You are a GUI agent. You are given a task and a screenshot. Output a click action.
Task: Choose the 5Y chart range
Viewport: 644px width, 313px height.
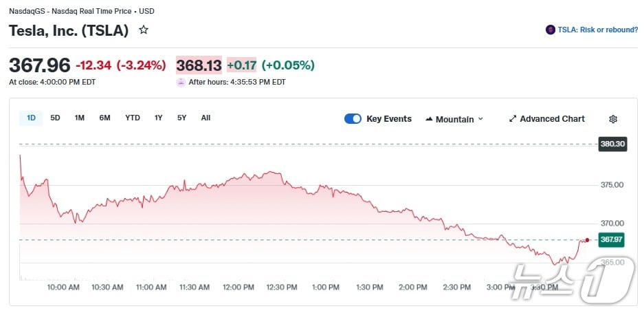pos(181,118)
